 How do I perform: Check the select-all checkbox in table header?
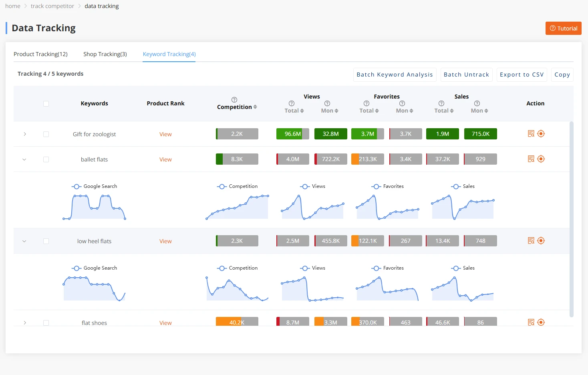point(46,103)
